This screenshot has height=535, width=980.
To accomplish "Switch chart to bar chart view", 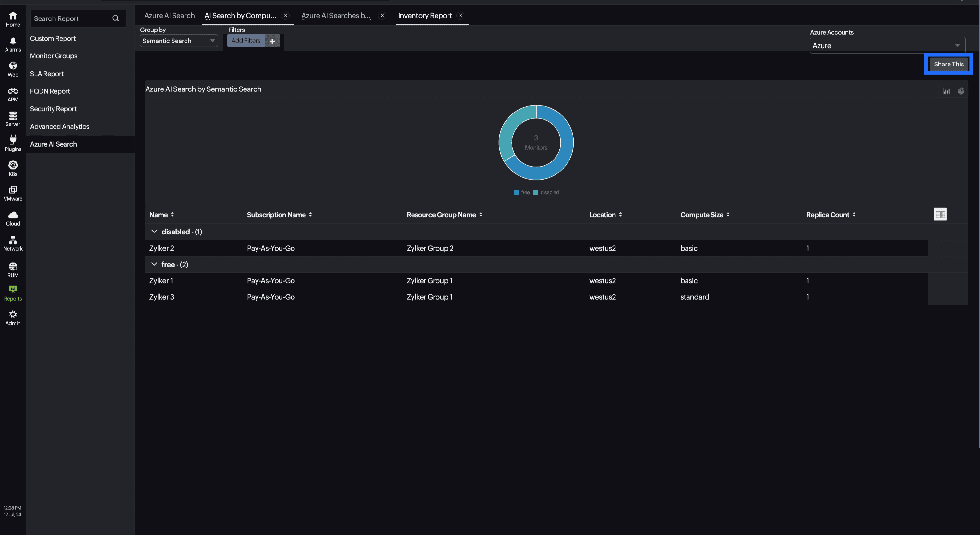I will 947,91.
